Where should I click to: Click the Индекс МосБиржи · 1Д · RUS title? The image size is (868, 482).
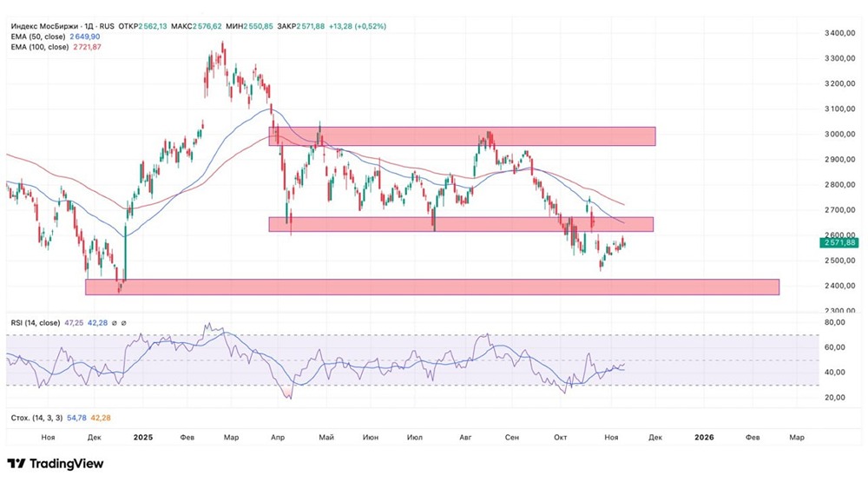(62, 26)
